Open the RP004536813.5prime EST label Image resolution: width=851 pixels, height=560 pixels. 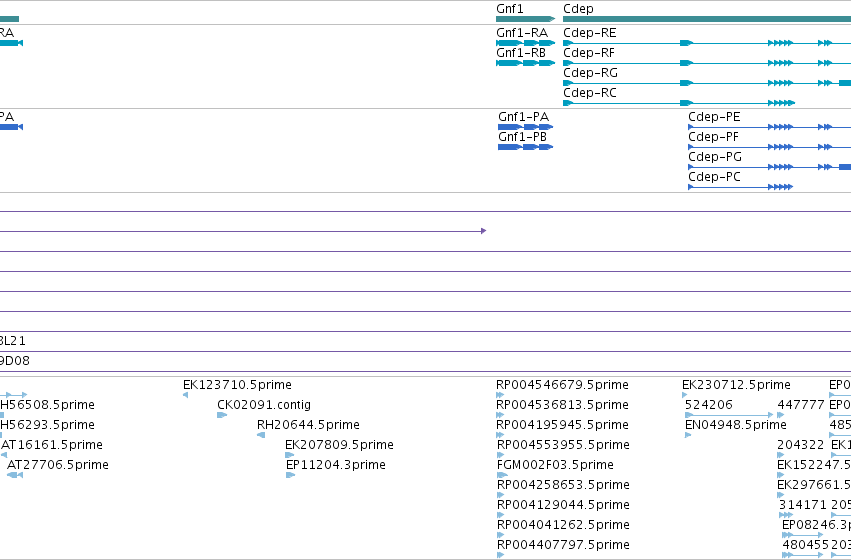(563, 405)
